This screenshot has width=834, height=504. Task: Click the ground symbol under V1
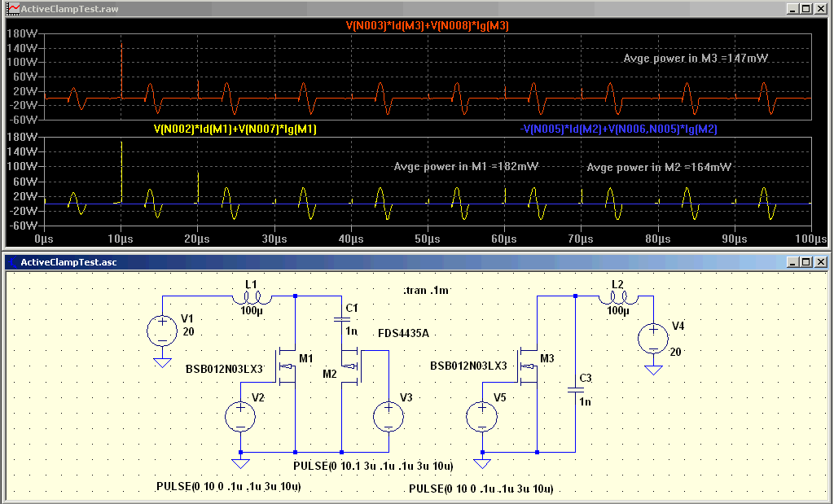162,362
